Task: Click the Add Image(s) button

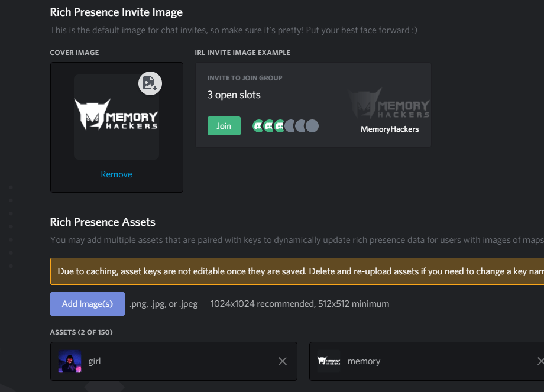Action: [88, 304]
